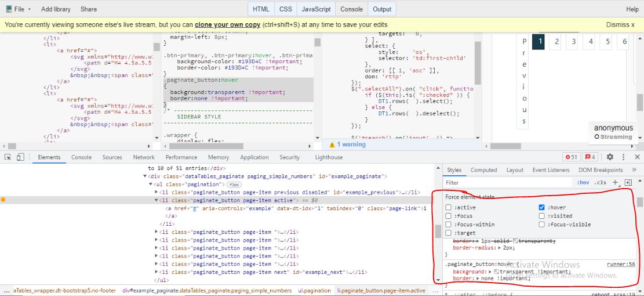Switch to the Console tab in DevTools
This screenshot has height=296, width=644.
(81, 157)
